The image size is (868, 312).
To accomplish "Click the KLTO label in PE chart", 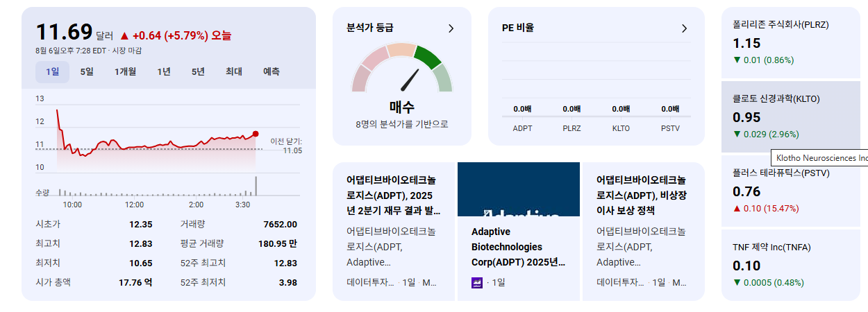I will (621, 128).
